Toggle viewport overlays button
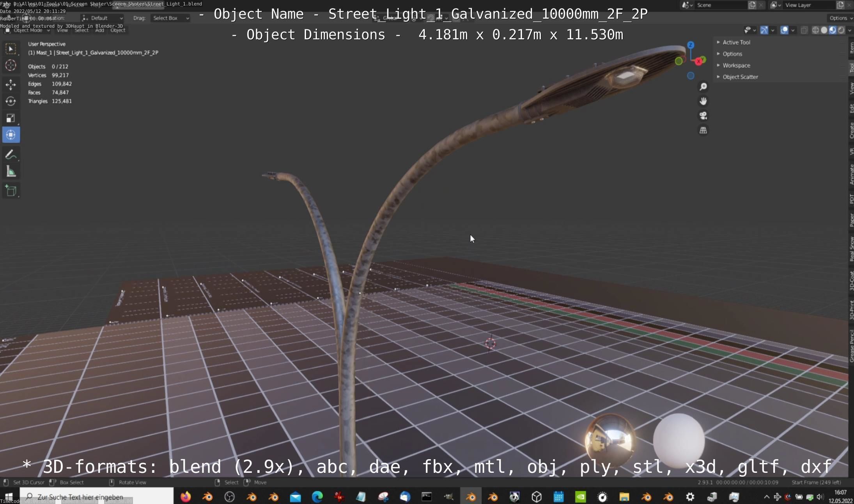This screenshot has height=504, width=854. click(784, 30)
